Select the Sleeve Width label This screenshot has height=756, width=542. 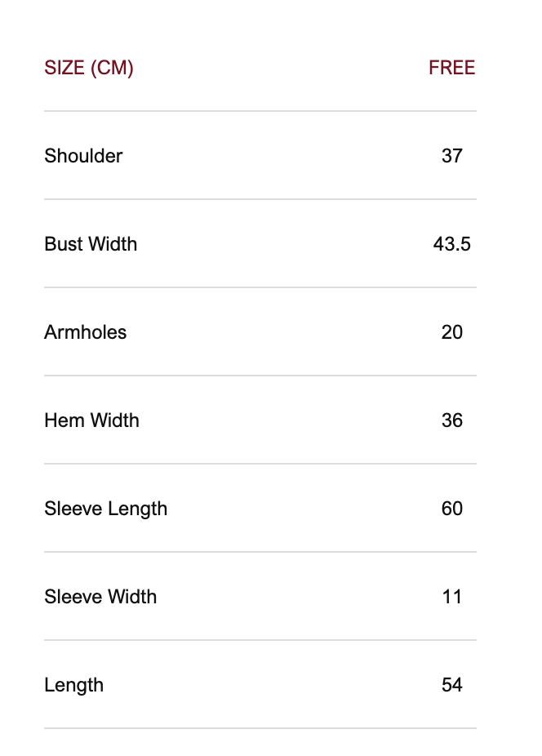click(100, 597)
